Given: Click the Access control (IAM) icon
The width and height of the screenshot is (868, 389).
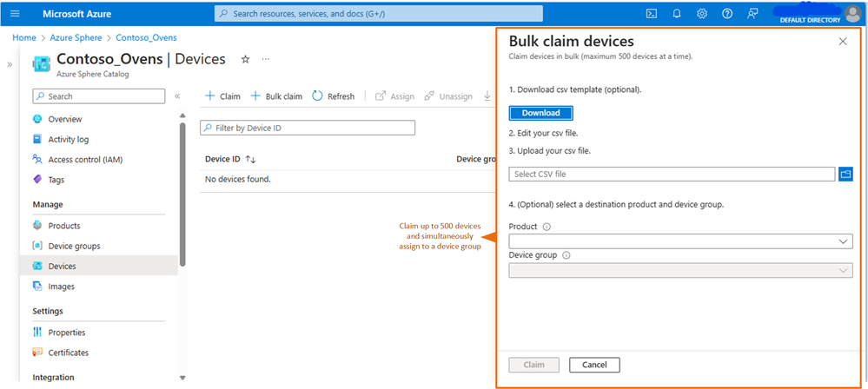Looking at the screenshot, I should pyautogui.click(x=37, y=160).
